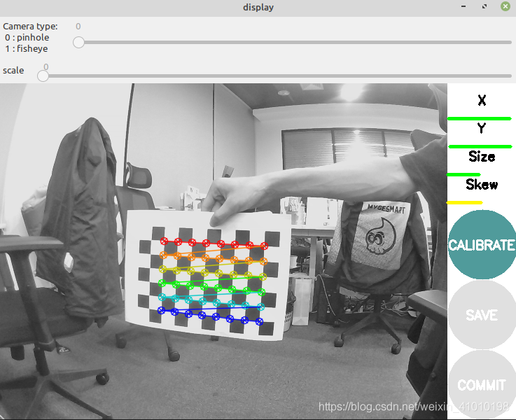Viewport: 516px width, 420px height.
Task: Click the yellow Skew progress bar
Action: (x=464, y=202)
